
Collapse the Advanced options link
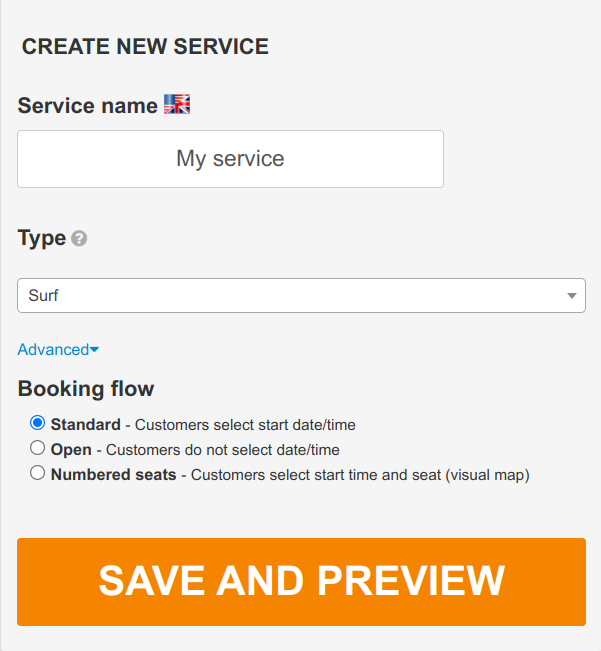58,350
